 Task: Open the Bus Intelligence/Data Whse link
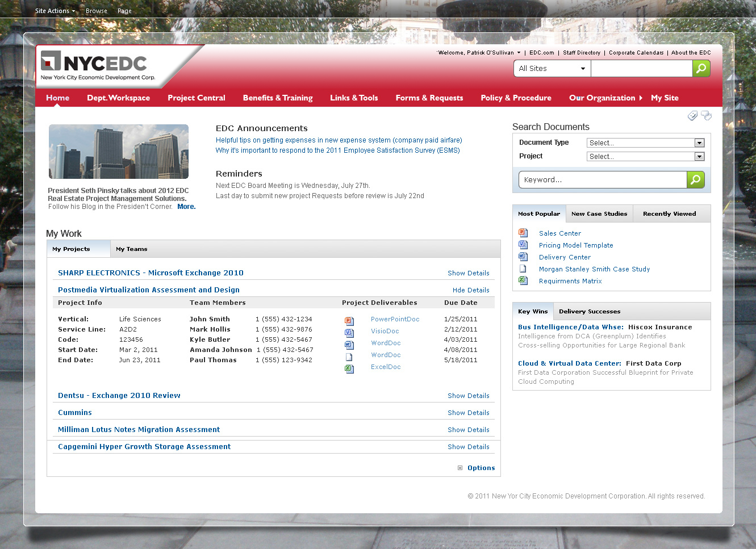571,327
